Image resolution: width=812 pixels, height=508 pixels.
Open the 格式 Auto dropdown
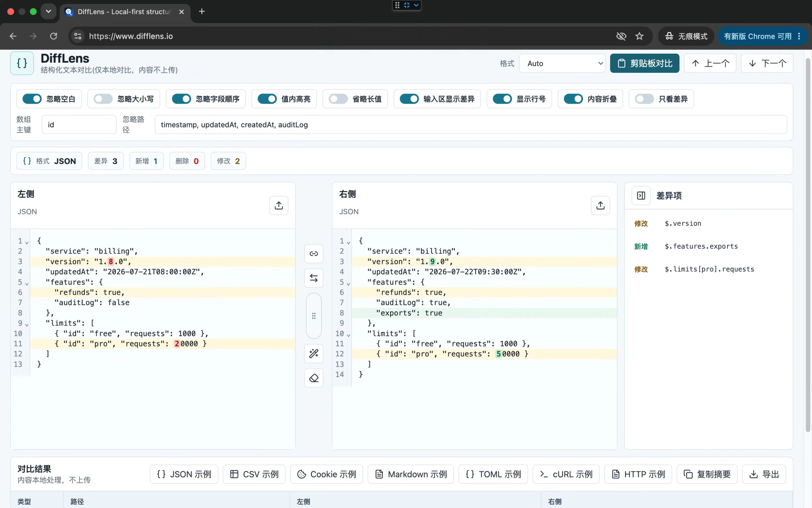pyautogui.click(x=562, y=63)
